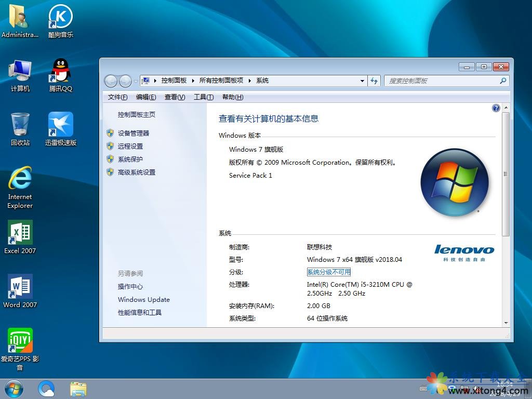Image resolution: width=532 pixels, height=399 pixels.
Task: Expand the arrow before 所有控制面板项 in breadcrumb
Action: click(x=193, y=81)
